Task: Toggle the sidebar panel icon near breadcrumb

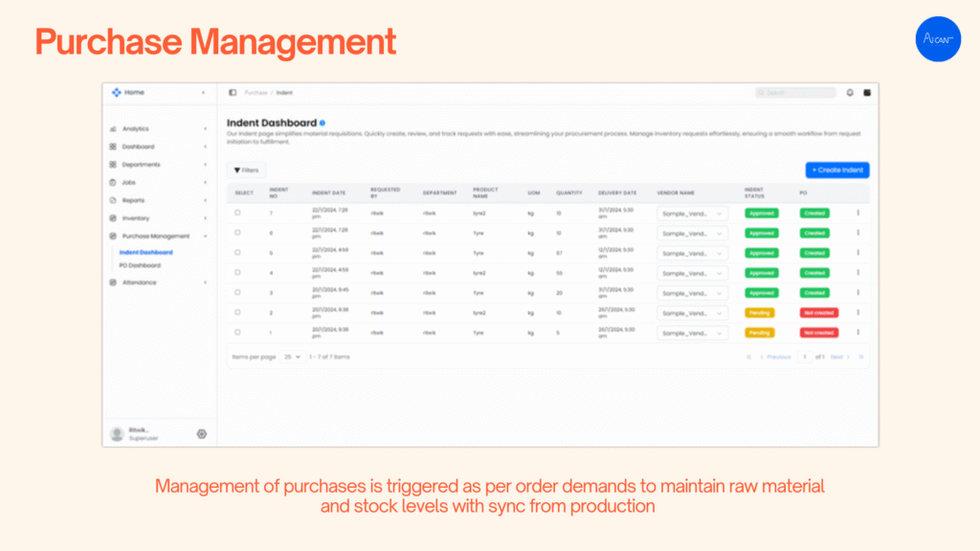Action: (233, 93)
